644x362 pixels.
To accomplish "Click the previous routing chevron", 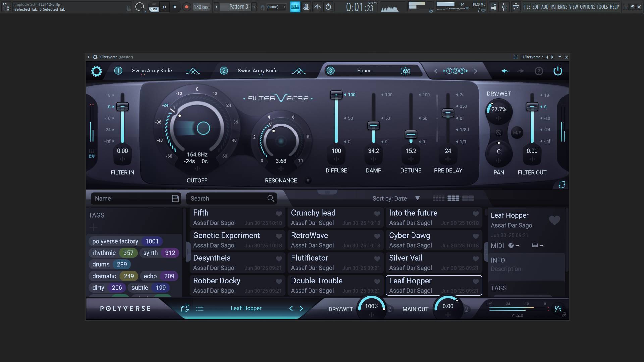I will tap(436, 71).
